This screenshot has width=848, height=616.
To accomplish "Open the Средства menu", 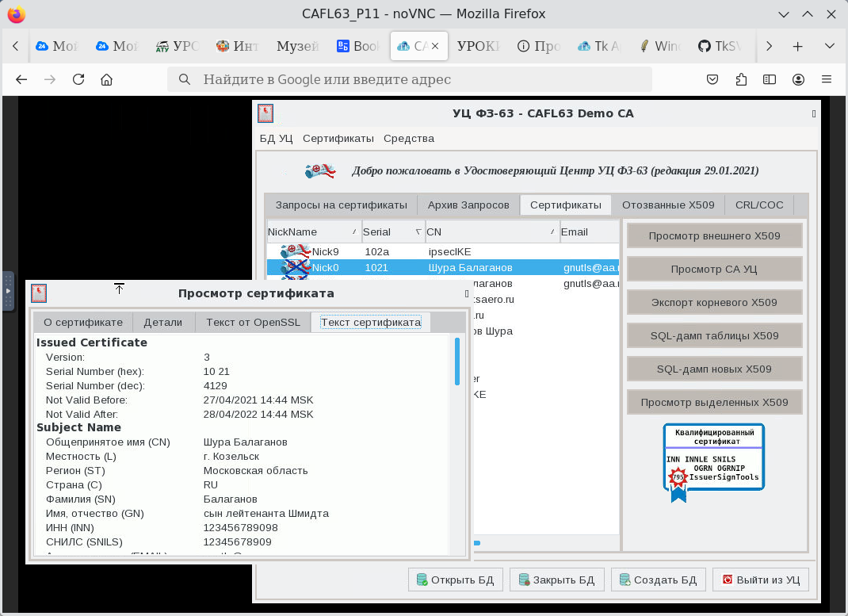I will click(x=409, y=139).
